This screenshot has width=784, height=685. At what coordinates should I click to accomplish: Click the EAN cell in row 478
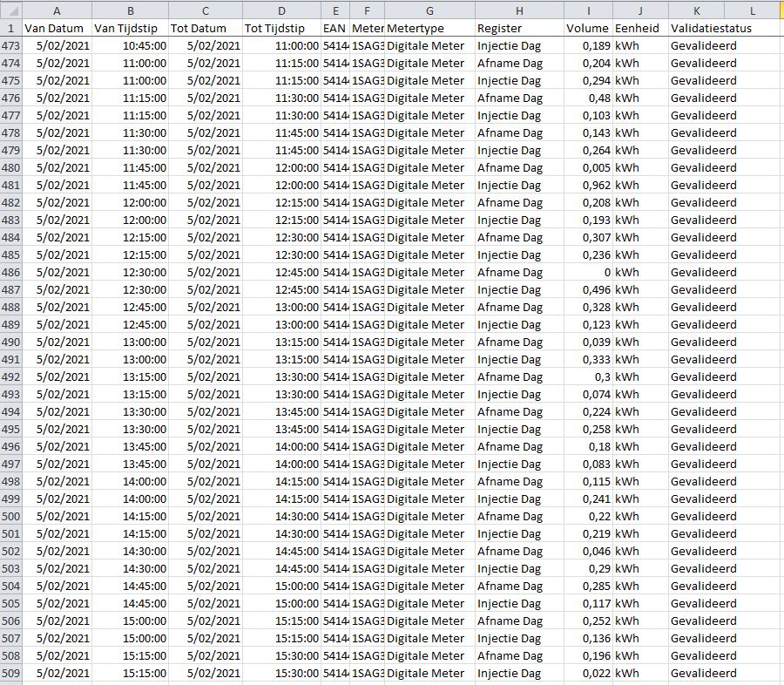pos(335,132)
